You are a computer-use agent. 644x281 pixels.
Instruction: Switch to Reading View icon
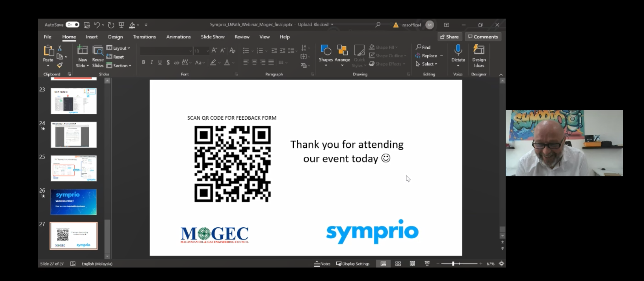(x=412, y=264)
